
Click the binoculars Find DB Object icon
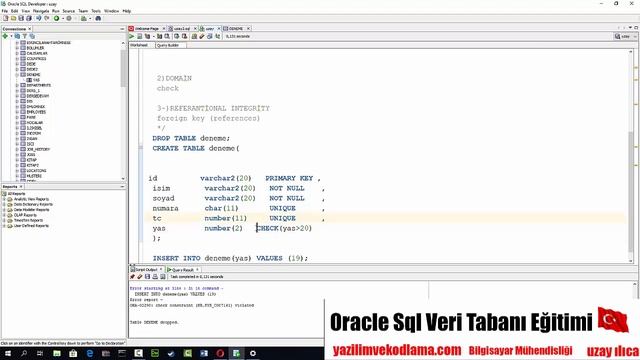pos(98,18)
